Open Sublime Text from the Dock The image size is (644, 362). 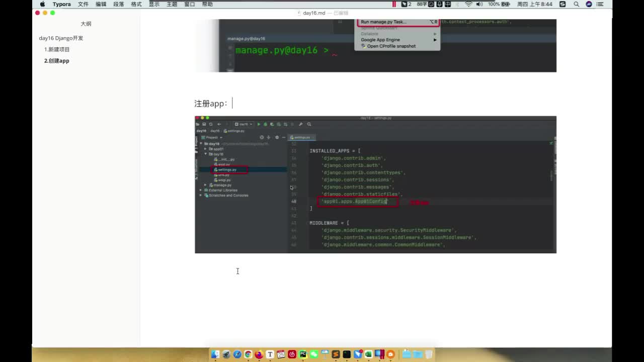pyautogui.click(x=336, y=354)
